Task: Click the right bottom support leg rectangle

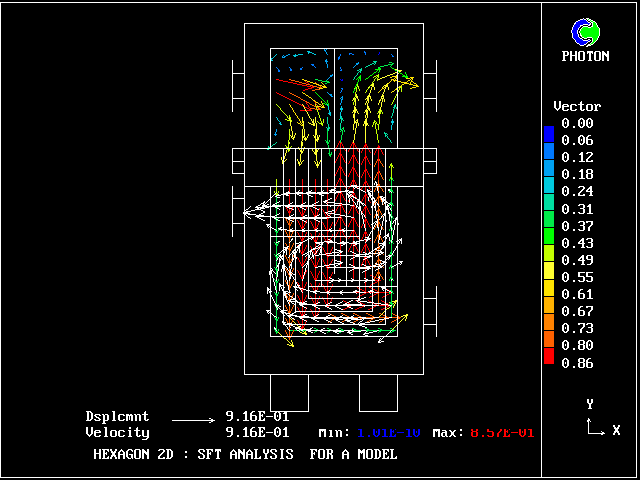Action: point(379,391)
